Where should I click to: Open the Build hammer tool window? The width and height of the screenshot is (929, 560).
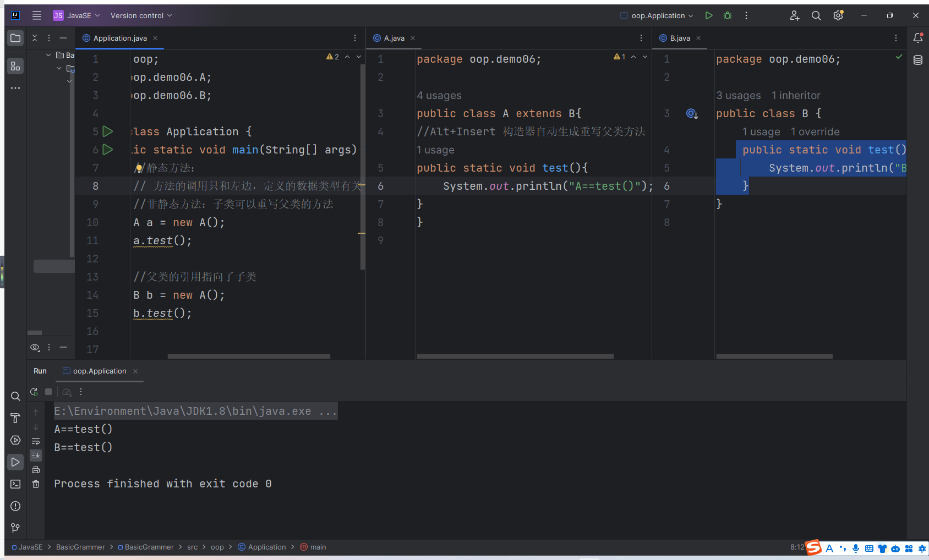tap(15, 418)
